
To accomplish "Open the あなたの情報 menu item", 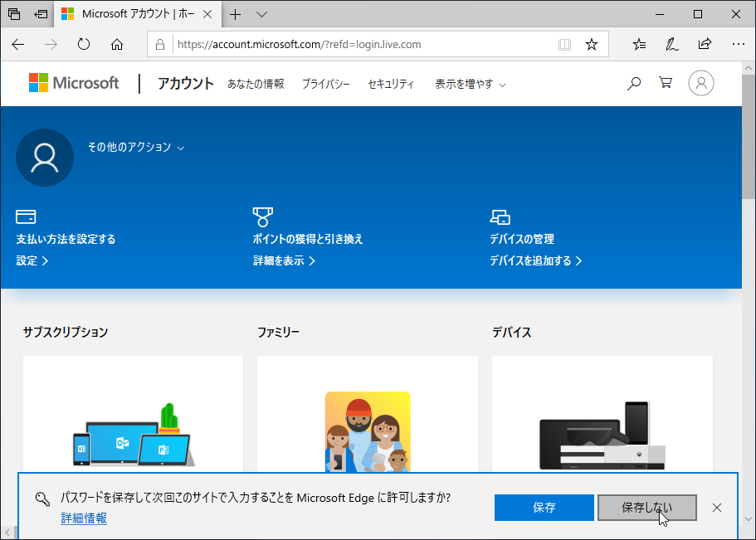I will (x=256, y=84).
